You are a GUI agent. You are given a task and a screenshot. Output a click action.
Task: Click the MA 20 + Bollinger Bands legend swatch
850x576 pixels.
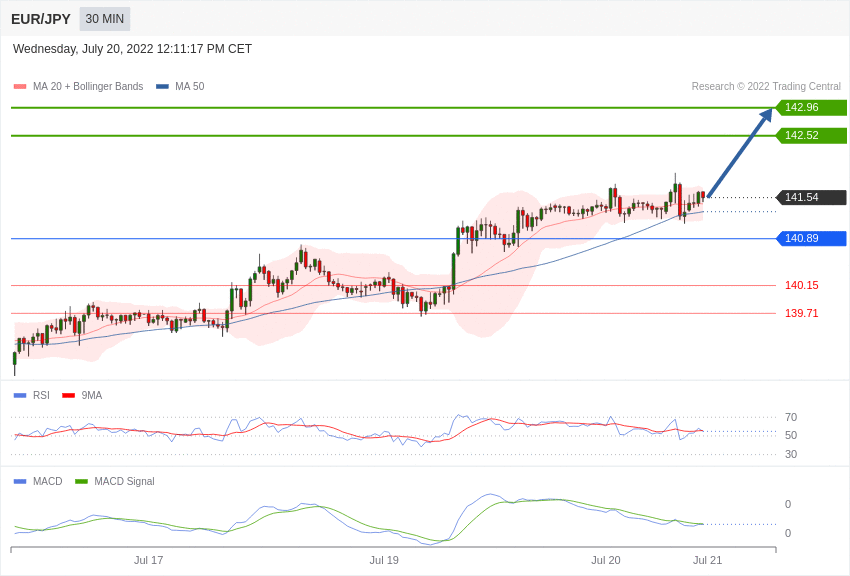click(x=20, y=87)
